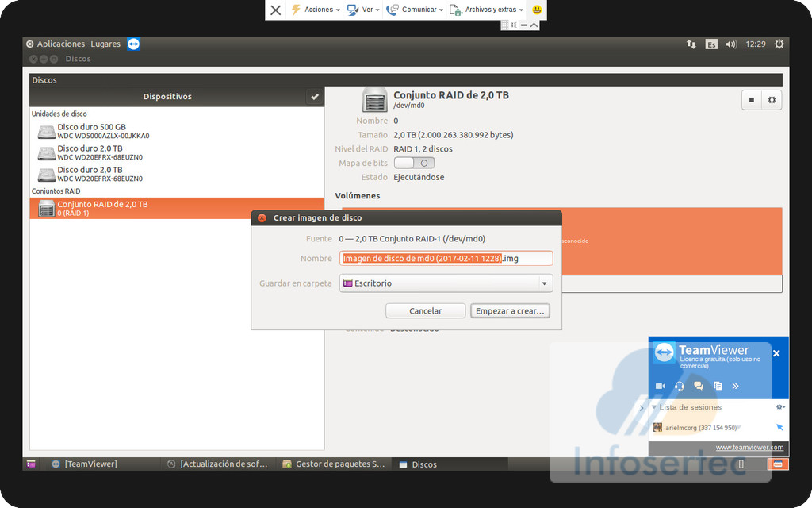Click the RAID gear settings button

click(771, 100)
